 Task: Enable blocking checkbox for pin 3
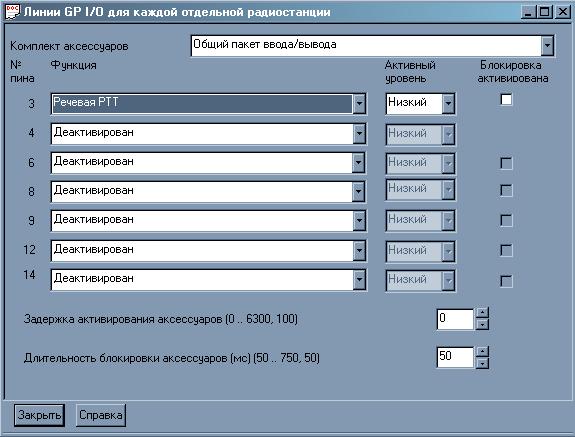point(506,99)
